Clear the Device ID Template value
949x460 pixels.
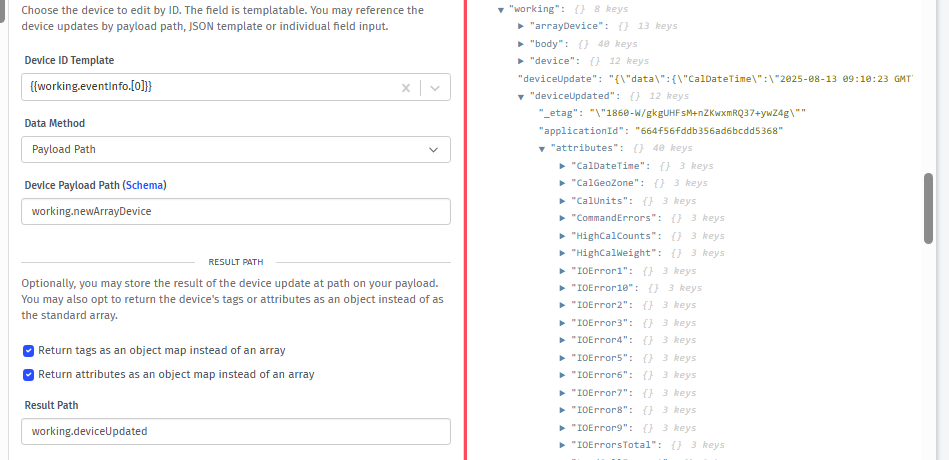pos(406,88)
